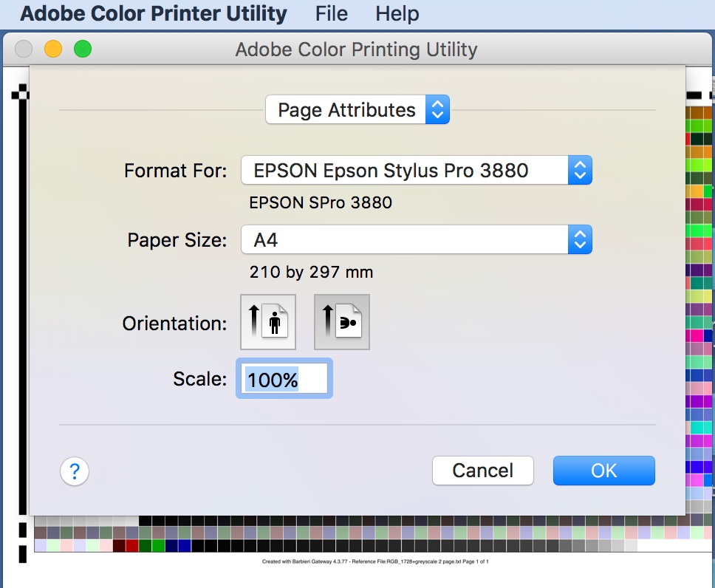Click the 'EPSON SPro 3880' text

321,202
